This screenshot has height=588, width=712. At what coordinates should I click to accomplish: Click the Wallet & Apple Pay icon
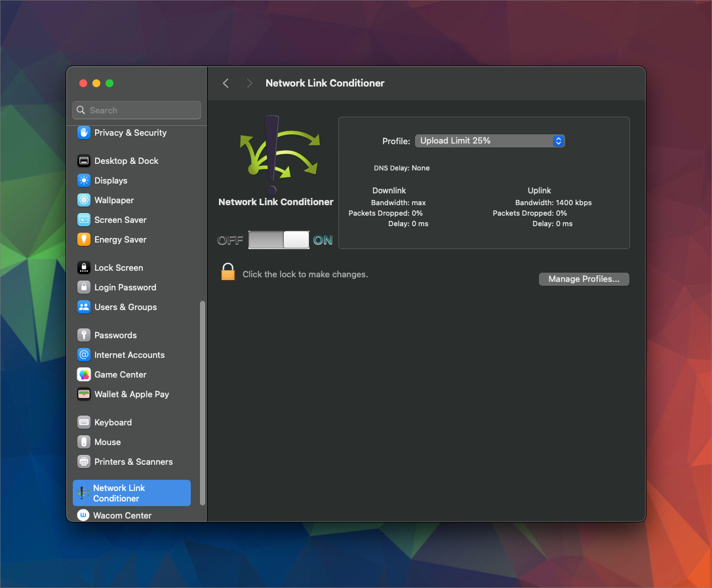[x=83, y=394]
